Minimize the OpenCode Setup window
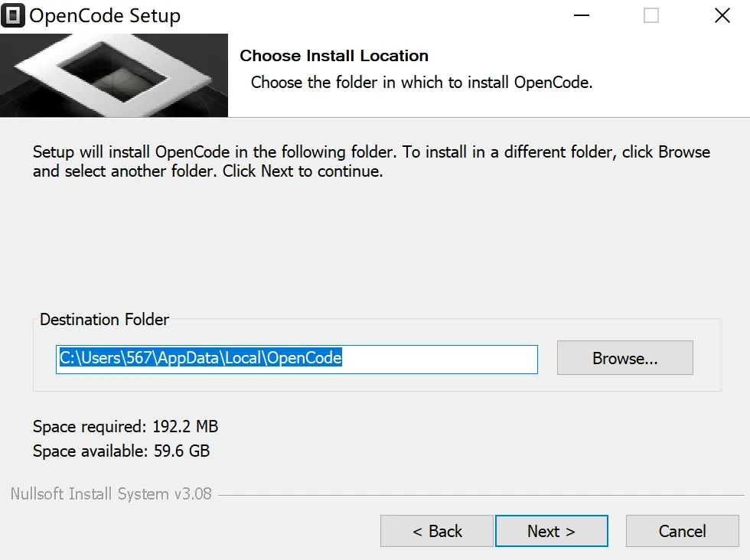Screen dimensions: 750x560 (580, 15)
